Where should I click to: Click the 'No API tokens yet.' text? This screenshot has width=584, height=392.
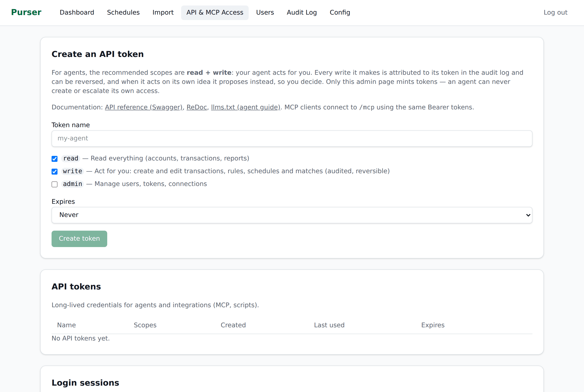coord(81,338)
